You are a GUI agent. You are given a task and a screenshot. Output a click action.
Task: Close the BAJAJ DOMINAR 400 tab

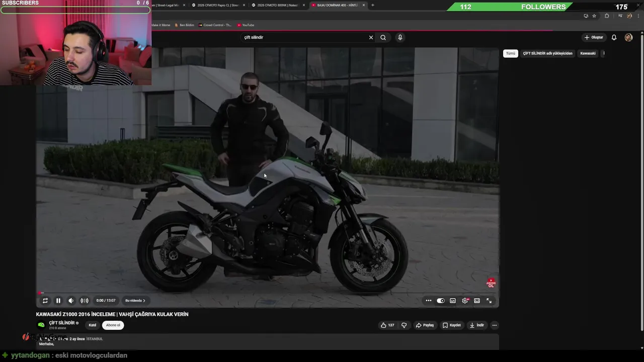pyautogui.click(x=364, y=5)
